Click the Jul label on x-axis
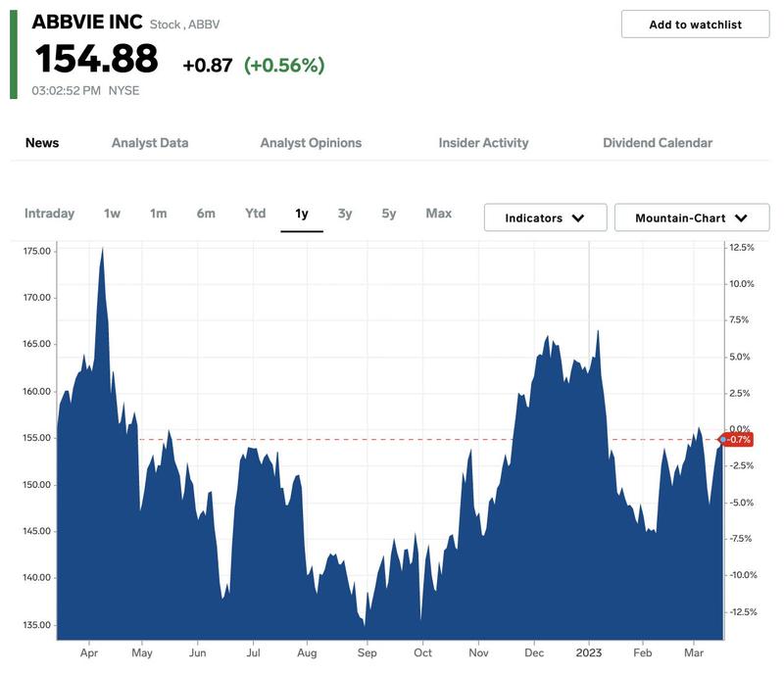Viewport: 784px width, 674px height. pyautogui.click(x=253, y=652)
